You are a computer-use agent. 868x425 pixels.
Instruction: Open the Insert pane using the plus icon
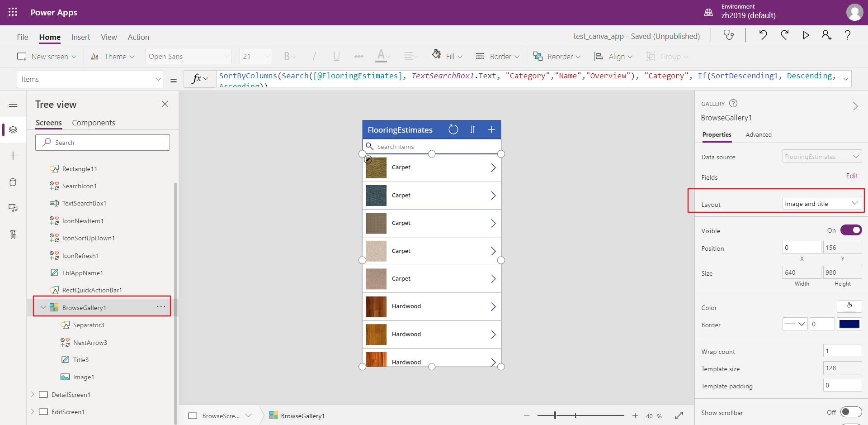pos(13,156)
